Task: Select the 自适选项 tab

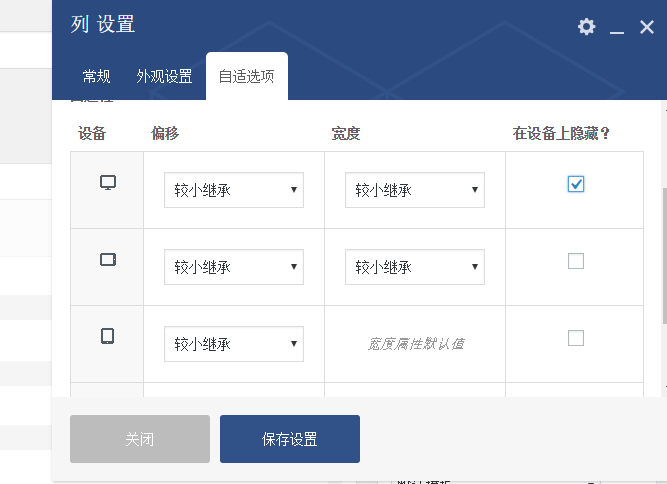Action: [246, 77]
